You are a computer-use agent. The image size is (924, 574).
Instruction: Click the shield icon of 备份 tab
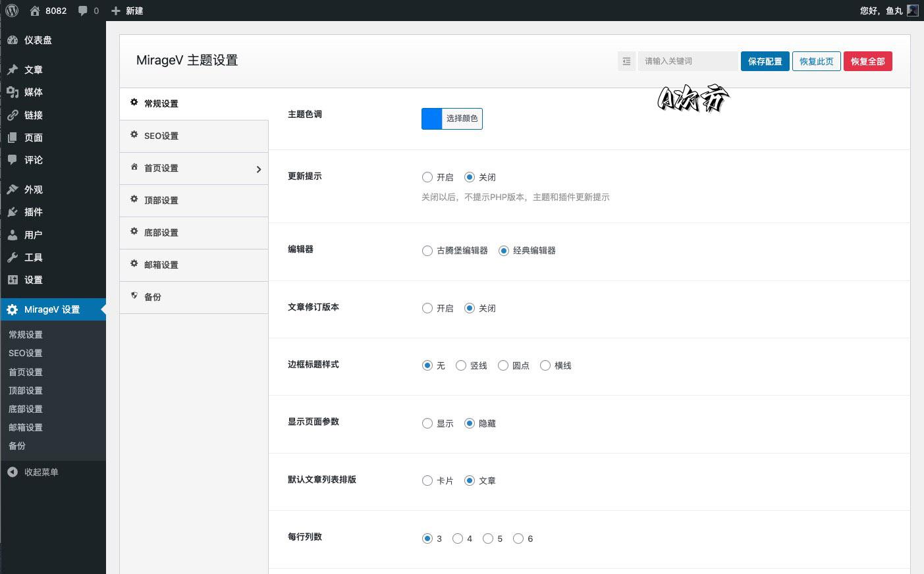(134, 296)
